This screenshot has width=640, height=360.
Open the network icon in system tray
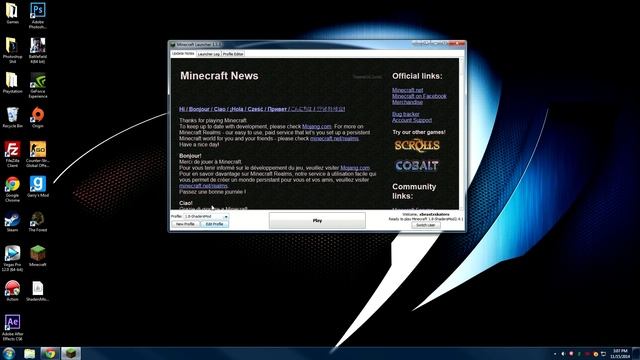pos(603,354)
